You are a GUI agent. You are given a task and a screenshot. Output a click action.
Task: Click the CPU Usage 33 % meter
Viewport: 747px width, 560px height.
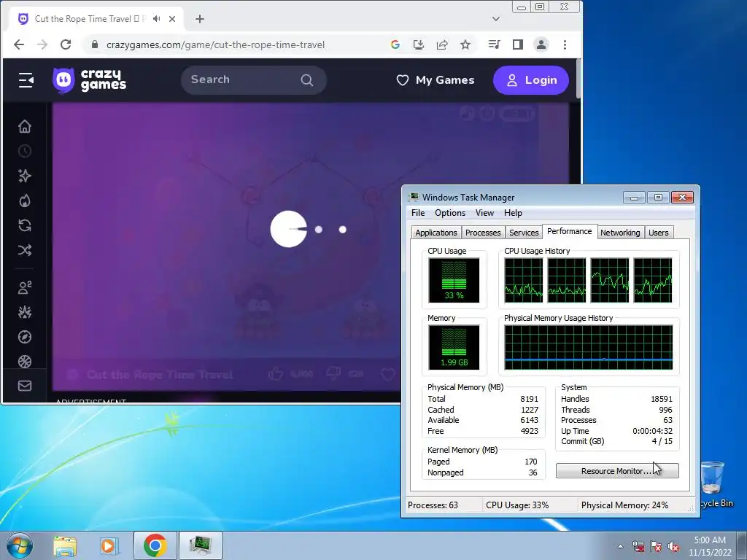tap(454, 280)
